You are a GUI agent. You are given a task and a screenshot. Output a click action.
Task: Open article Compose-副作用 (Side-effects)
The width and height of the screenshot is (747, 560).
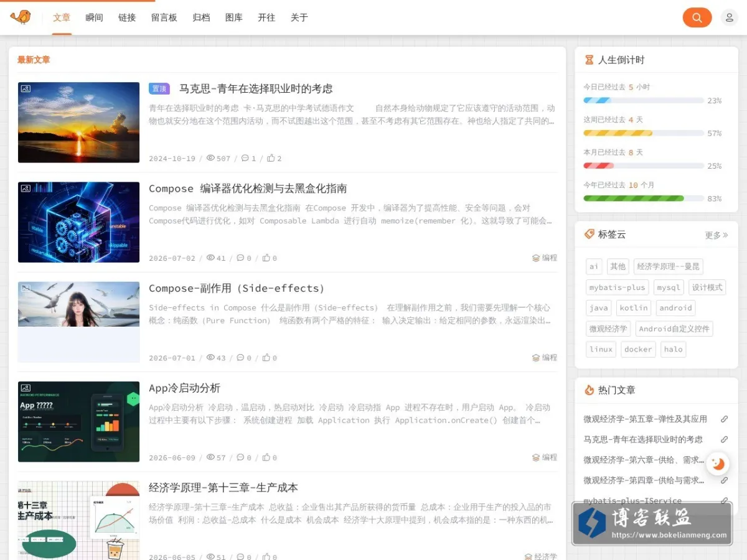(x=237, y=288)
